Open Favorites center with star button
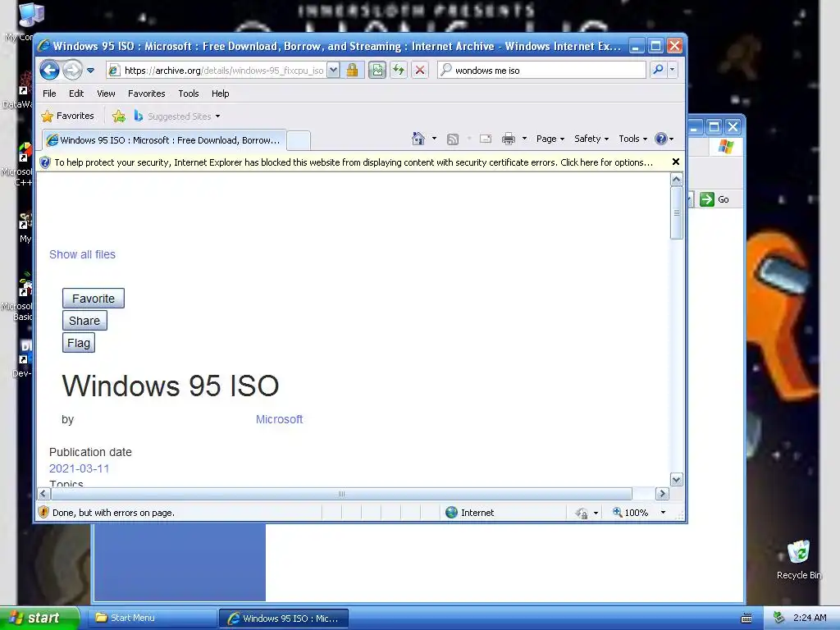 tap(67, 116)
